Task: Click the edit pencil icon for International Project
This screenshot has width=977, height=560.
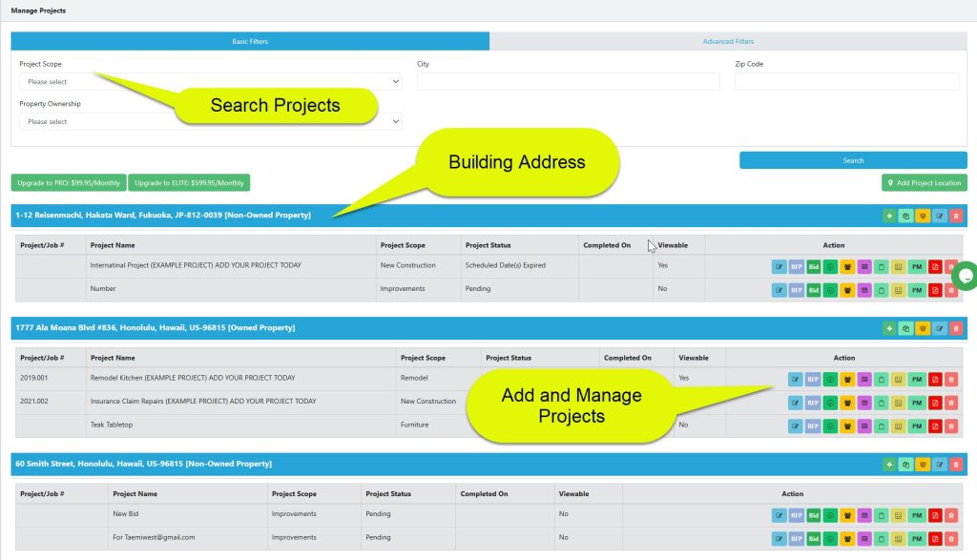Action: [779, 266]
